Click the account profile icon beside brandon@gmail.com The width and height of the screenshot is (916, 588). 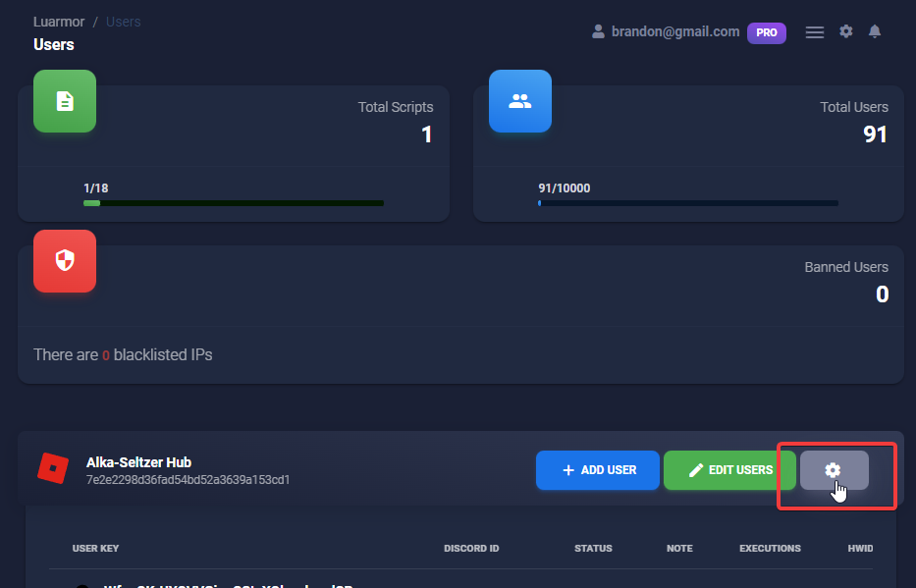tap(598, 30)
